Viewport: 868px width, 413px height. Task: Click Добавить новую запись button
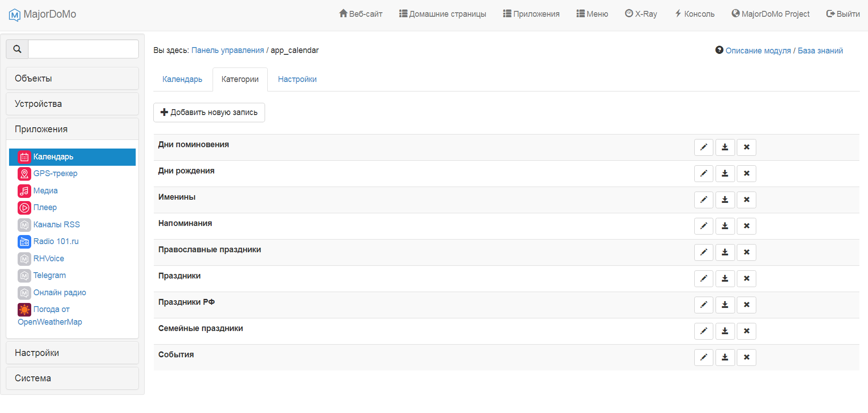[209, 112]
